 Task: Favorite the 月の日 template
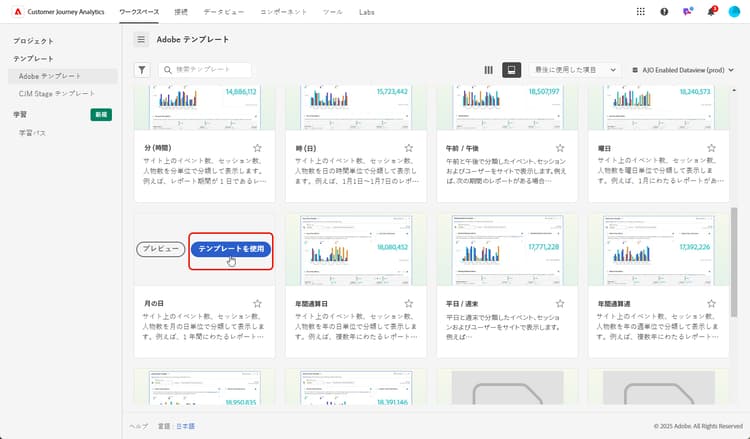pos(257,303)
